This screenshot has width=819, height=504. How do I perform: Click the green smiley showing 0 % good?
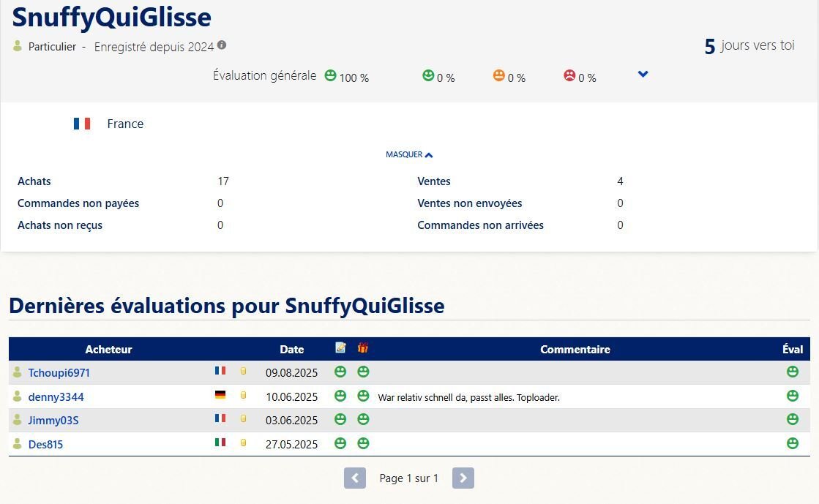(x=428, y=75)
